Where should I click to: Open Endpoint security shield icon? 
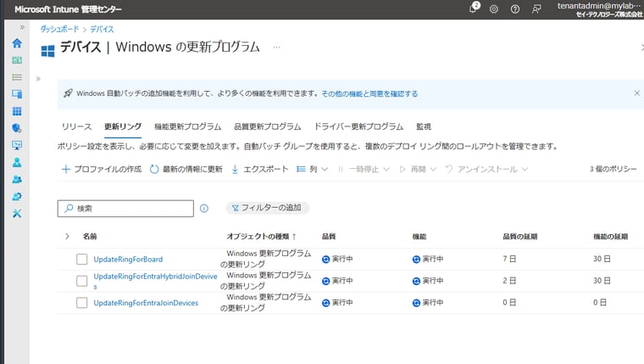17,128
